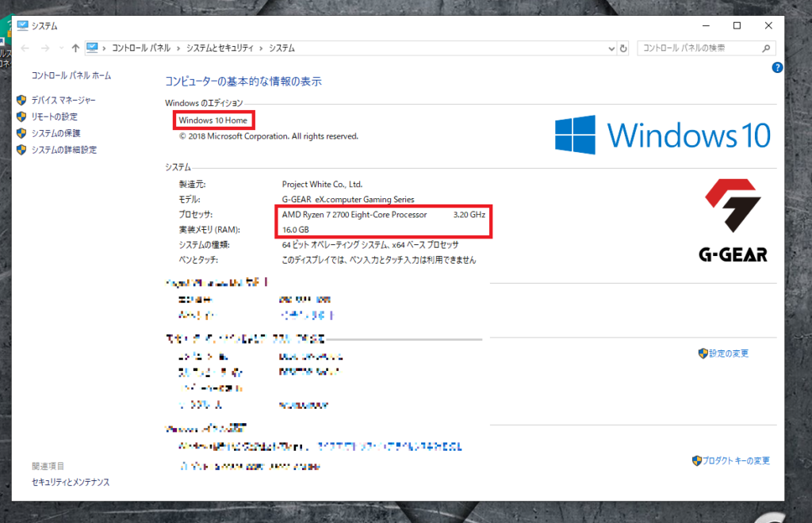Click the forward arrow in navigation bar
The width and height of the screenshot is (812, 523).
45,48
